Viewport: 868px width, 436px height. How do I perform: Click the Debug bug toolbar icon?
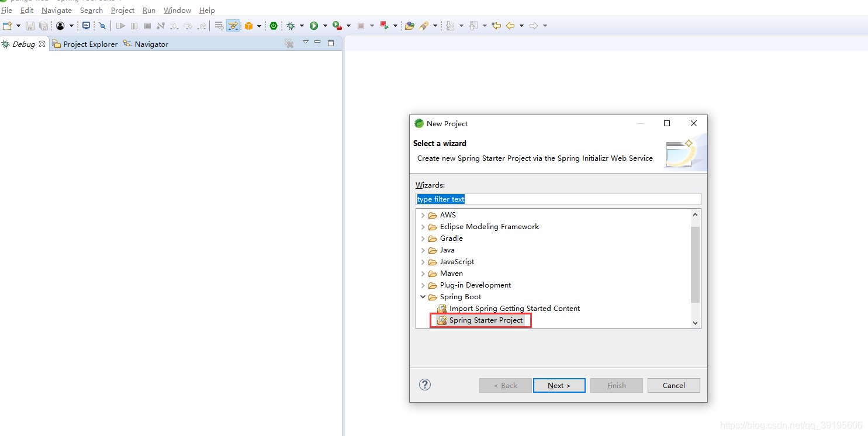pos(291,26)
